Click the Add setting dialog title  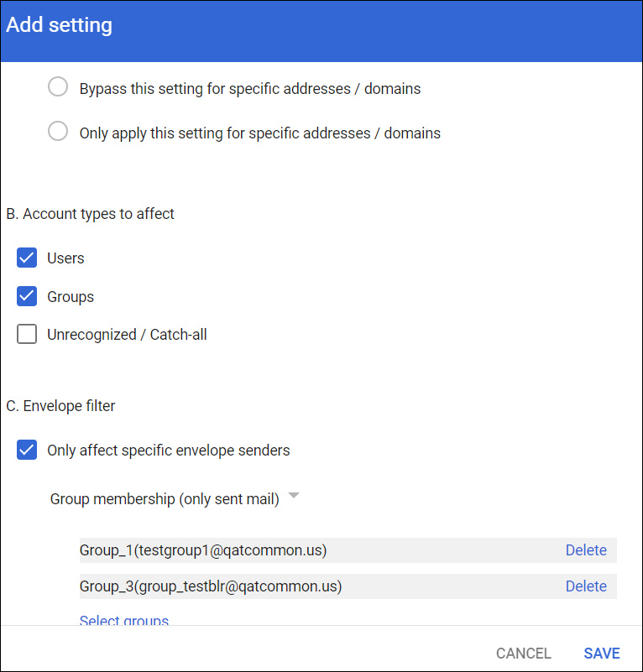coord(60,25)
